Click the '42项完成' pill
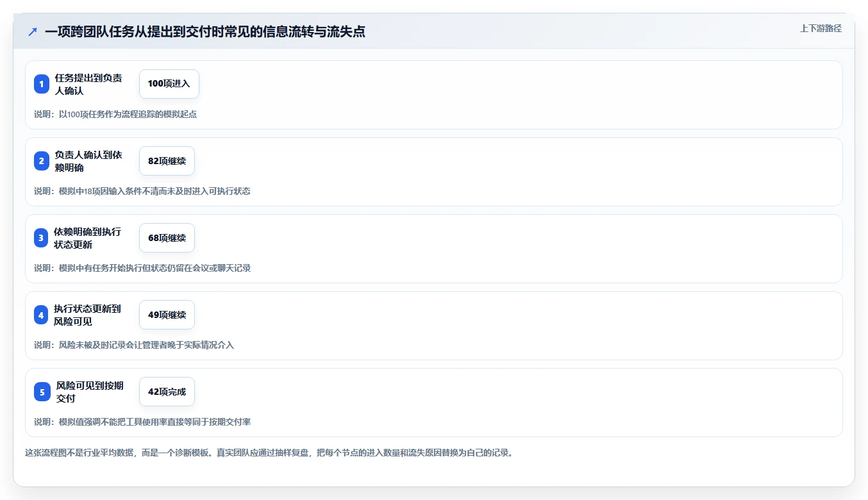The height and width of the screenshot is (500, 868). 167,392
